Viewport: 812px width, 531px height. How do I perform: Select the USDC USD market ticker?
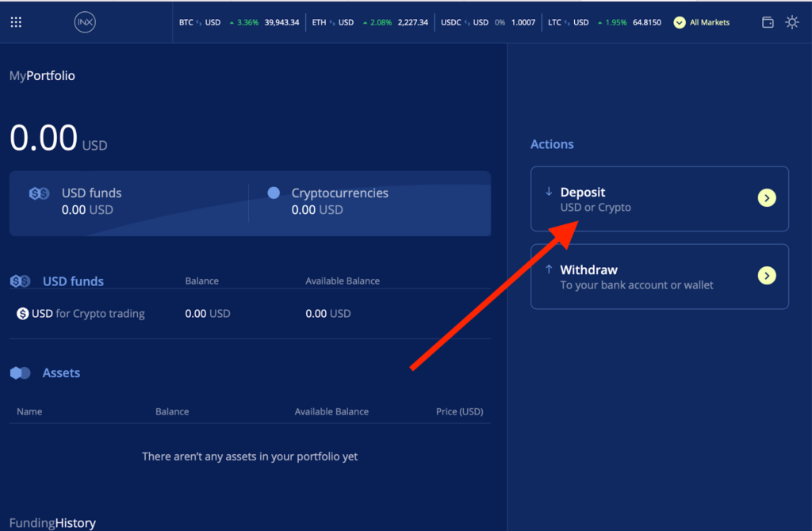click(488, 22)
